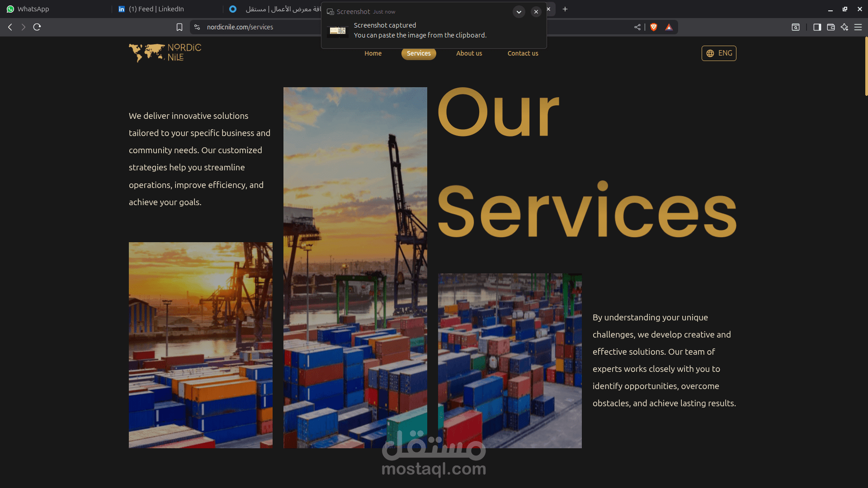Viewport: 868px width, 488px height.
Task: Click the browser forward arrow
Action: (x=24, y=27)
